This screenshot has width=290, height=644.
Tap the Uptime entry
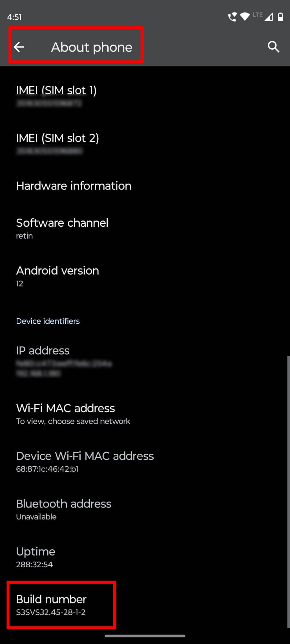[x=145, y=557]
